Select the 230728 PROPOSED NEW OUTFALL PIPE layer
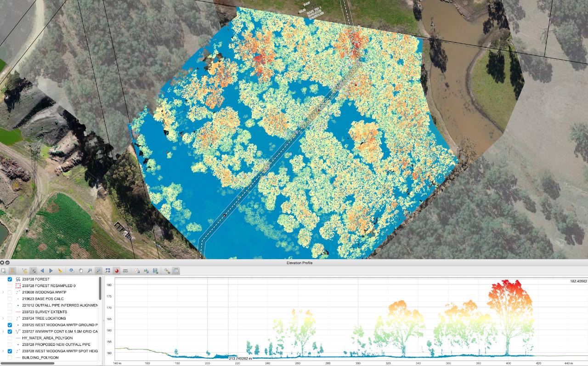 (x=56, y=344)
